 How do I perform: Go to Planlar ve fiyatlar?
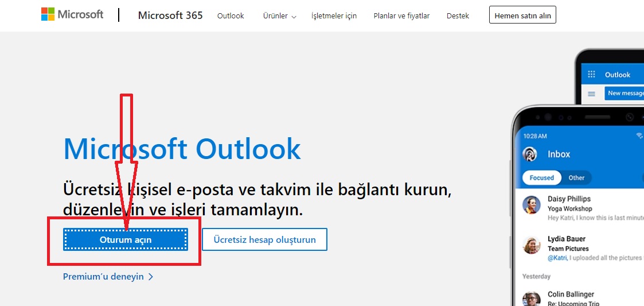point(401,16)
